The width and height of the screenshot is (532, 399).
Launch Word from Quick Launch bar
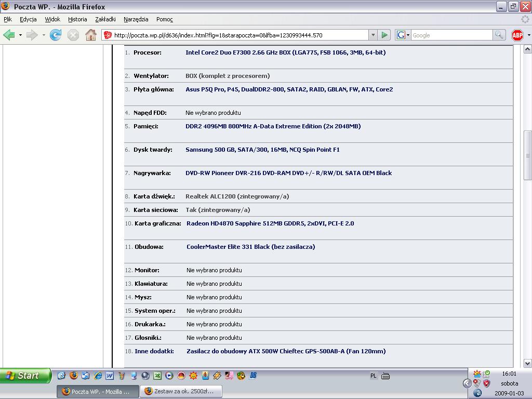point(110,376)
